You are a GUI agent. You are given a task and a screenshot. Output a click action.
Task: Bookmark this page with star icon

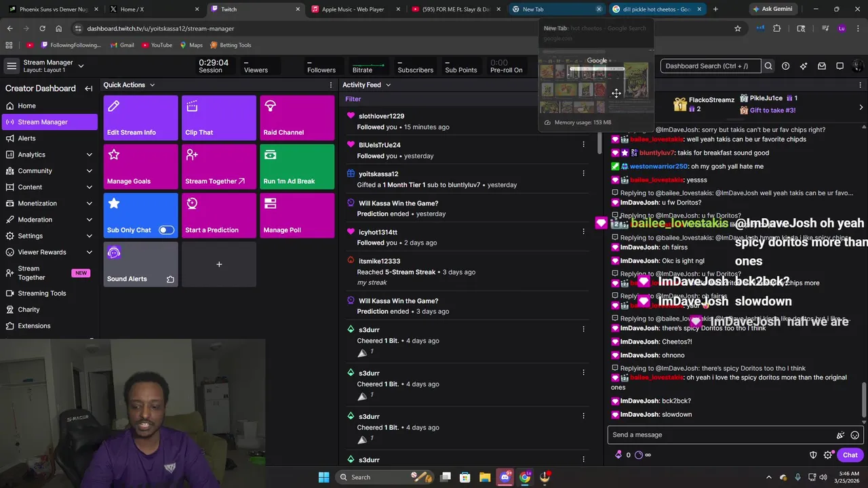point(738,28)
